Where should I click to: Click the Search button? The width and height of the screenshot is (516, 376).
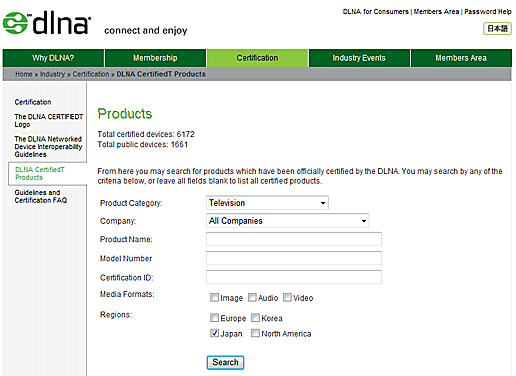225,362
